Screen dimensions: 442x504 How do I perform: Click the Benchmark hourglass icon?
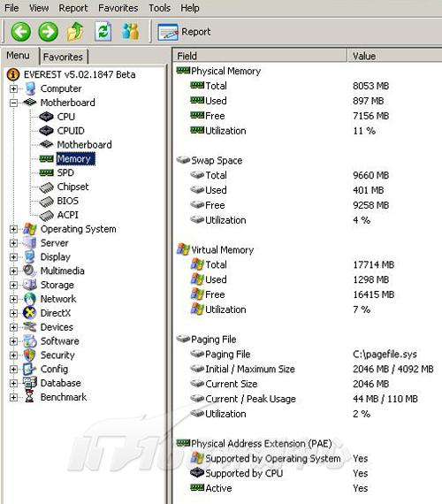click(29, 397)
